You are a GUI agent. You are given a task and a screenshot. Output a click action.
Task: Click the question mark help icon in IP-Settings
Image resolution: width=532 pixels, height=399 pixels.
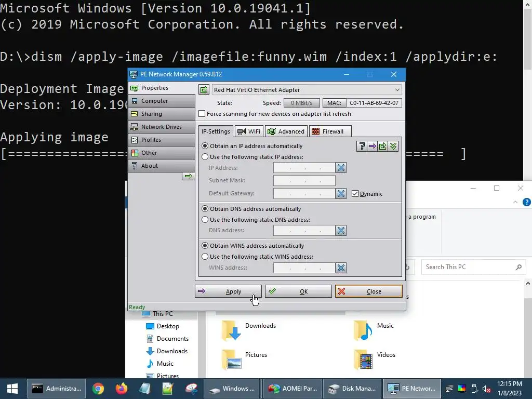[362, 146]
